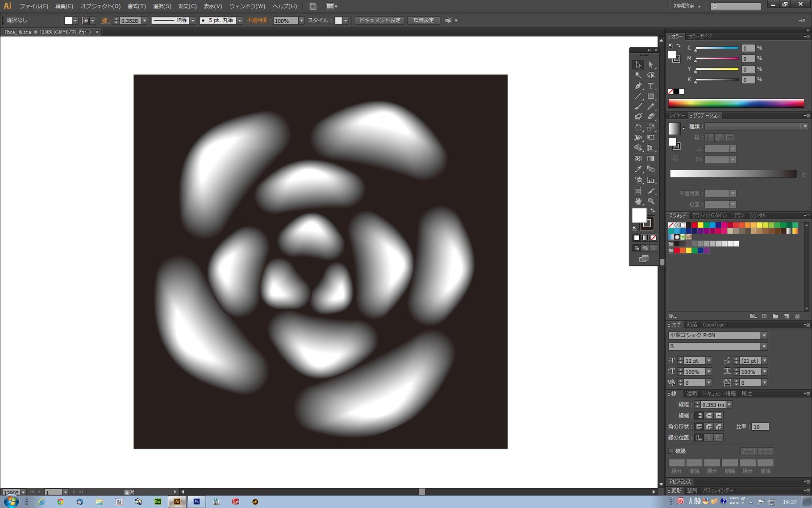Switch to the ブラシ tab
812x508 pixels.
coord(738,215)
